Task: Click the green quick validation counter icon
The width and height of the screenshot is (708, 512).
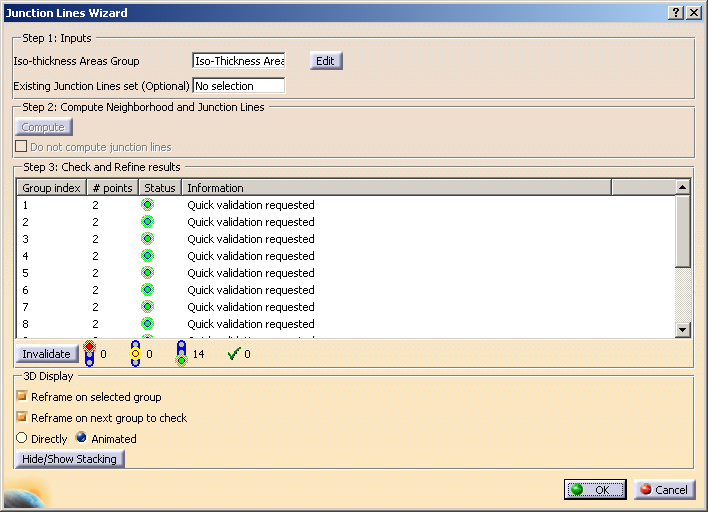Action: (181, 353)
